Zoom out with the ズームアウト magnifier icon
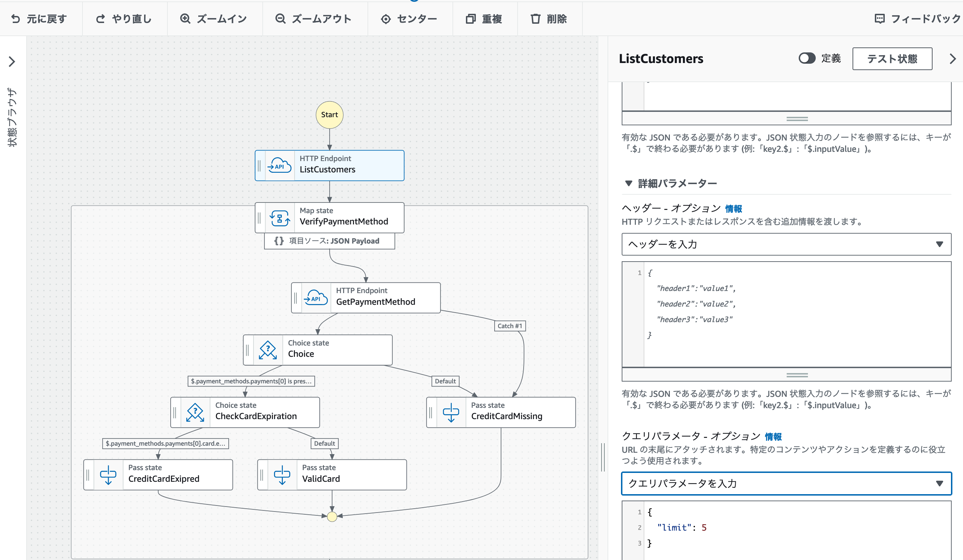 coord(280,19)
